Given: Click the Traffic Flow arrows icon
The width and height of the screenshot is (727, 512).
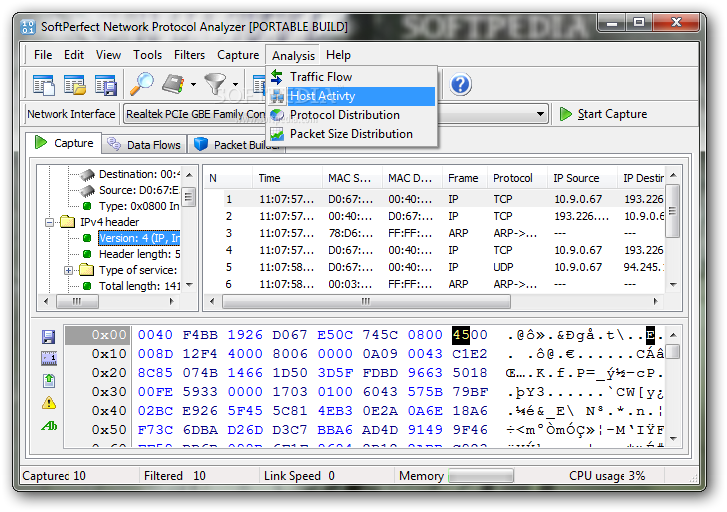Looking at the screenshot, I should tap(277, 77).
